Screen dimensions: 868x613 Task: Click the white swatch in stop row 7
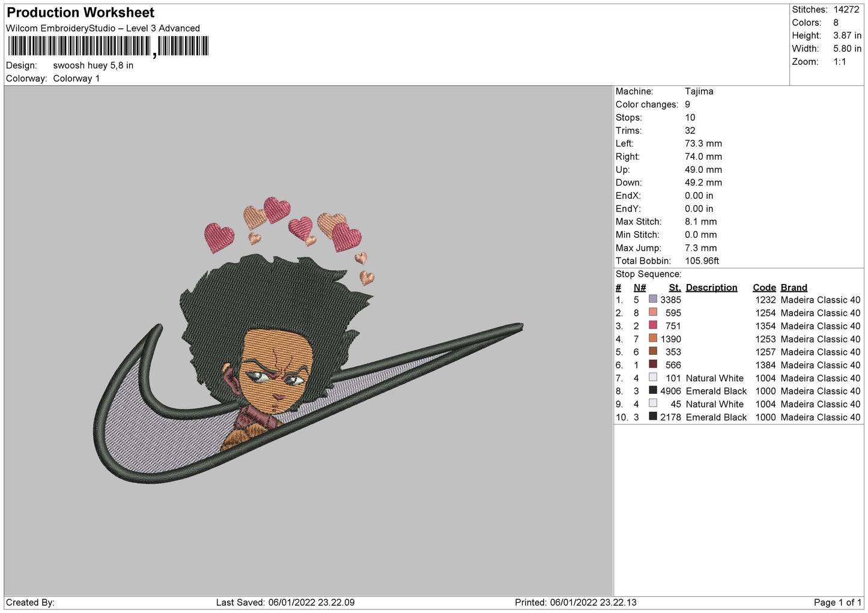[653, 378]
